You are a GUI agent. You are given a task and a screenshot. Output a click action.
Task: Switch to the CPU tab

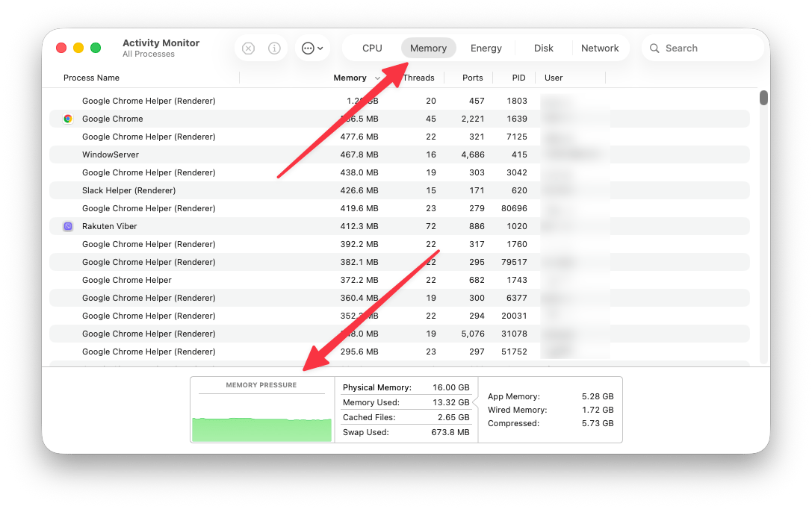371,48
